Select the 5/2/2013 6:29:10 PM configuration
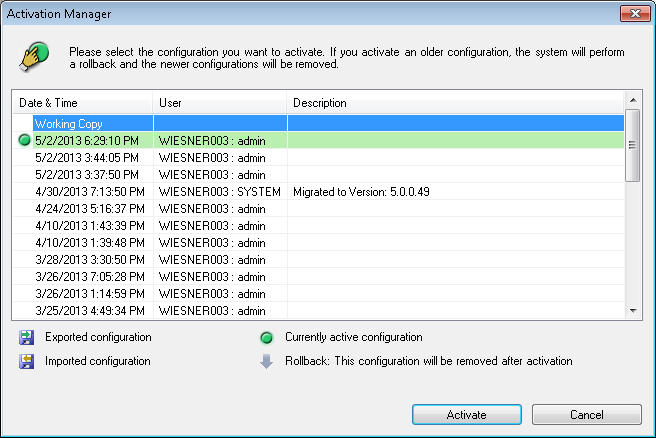 point(318,141)
